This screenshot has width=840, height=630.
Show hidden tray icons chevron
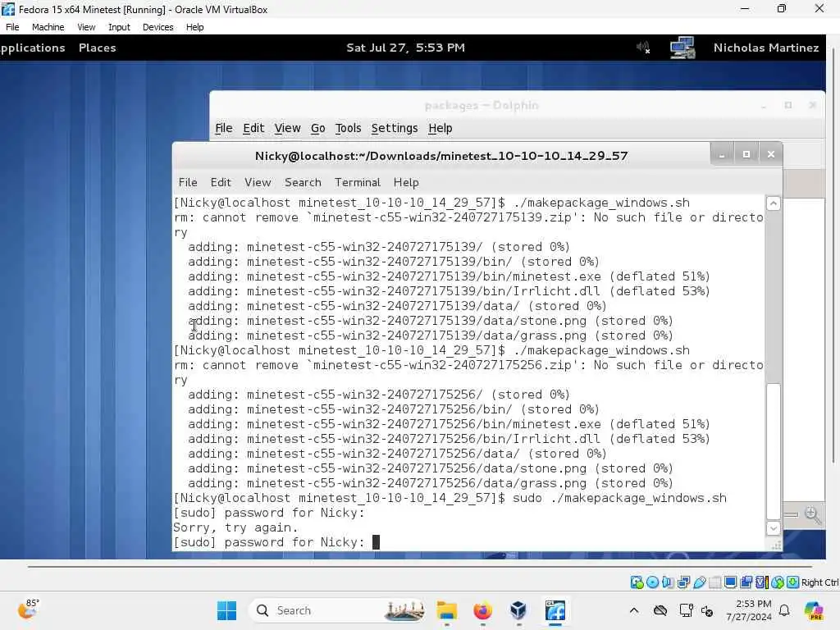pos(634,610)
